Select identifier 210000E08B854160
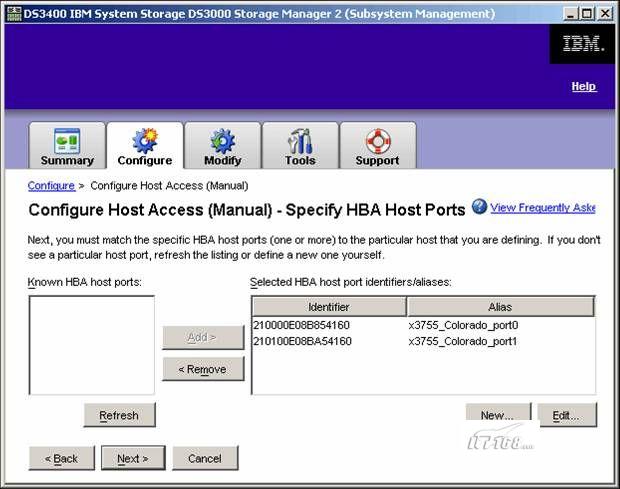The width and height of the screenshot is (620, 489). (x=301, y=325)
